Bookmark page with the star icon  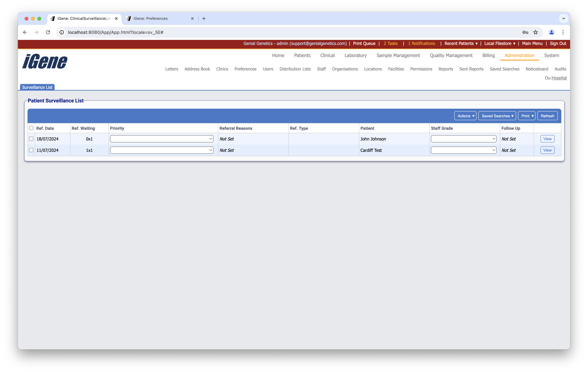click(x=535, y=32)
